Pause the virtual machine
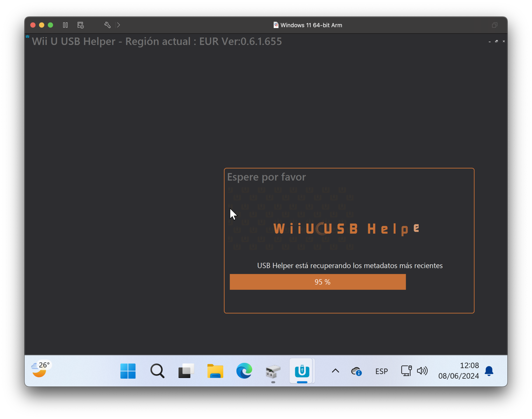This screenshot has width=532, height=419. (x=65, y=25)
